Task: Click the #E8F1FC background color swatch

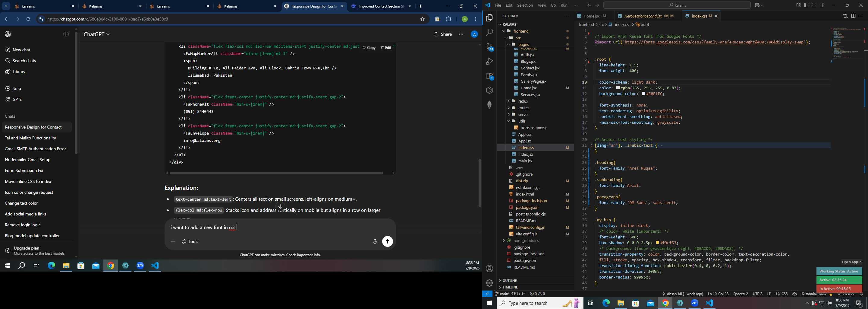Action: [x=643, y=94]
